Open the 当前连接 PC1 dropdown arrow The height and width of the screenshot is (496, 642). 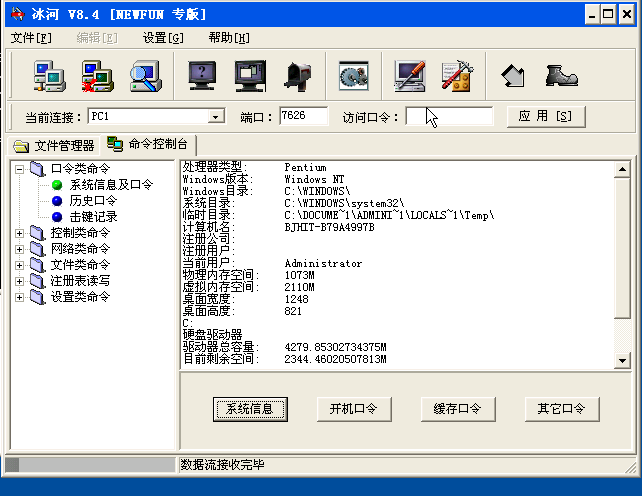tap(216, 117)
